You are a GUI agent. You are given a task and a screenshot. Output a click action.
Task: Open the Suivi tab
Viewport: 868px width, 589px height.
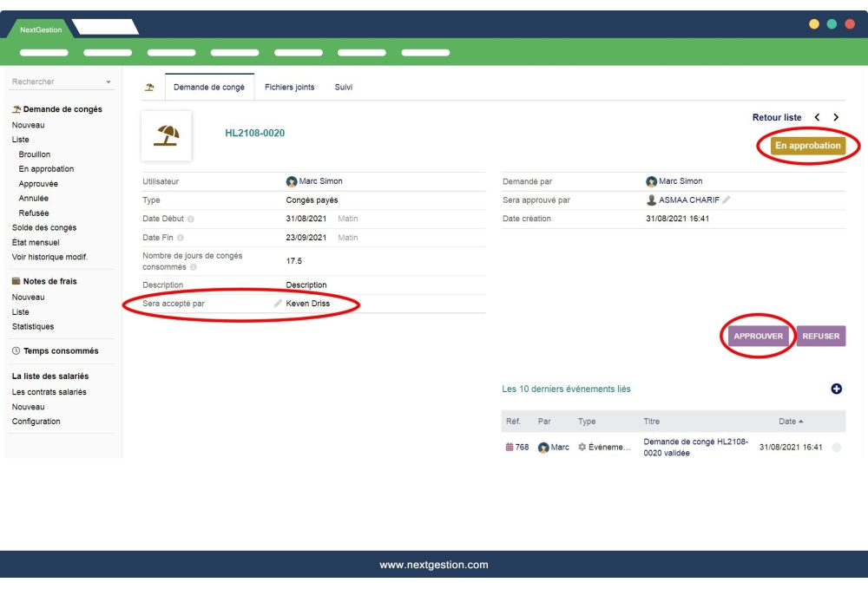pos(344,88)
